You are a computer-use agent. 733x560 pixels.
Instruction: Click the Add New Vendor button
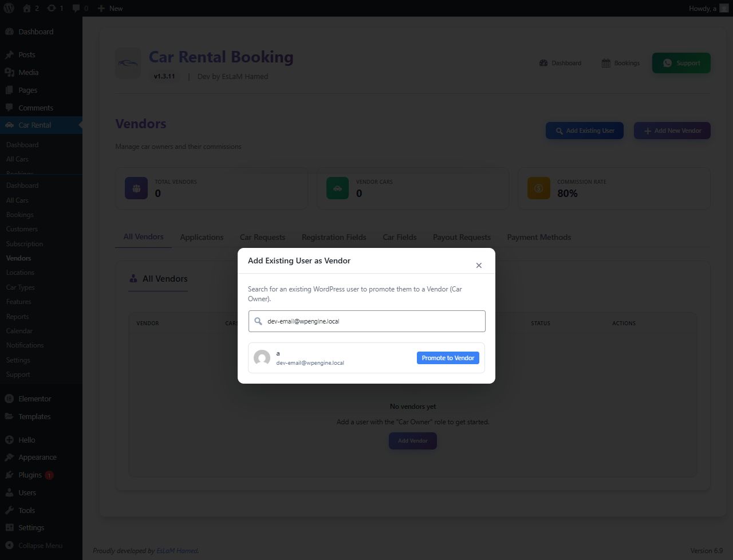click(672, 131)
